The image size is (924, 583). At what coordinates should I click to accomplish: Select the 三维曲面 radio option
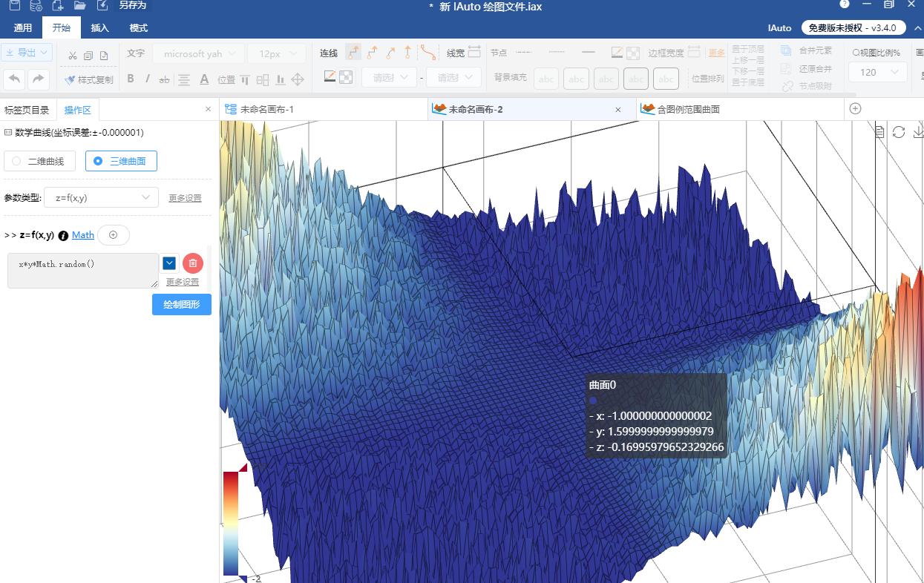point(121,161)
